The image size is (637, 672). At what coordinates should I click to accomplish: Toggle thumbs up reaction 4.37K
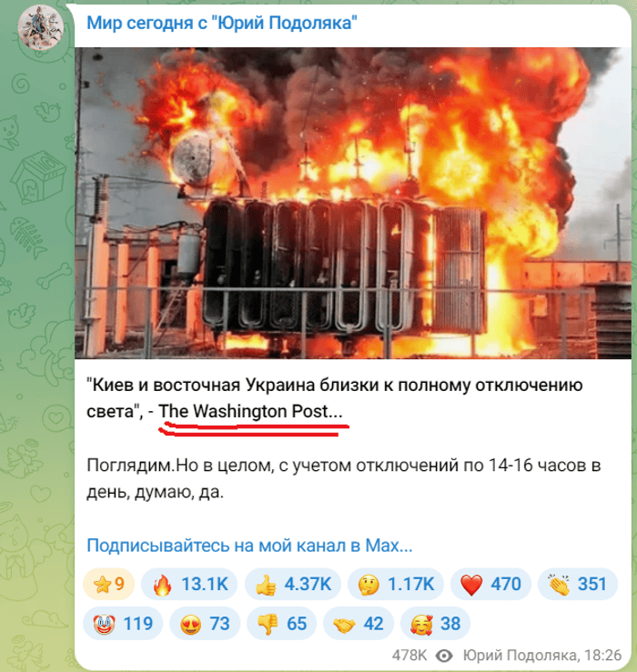point(292,584)
